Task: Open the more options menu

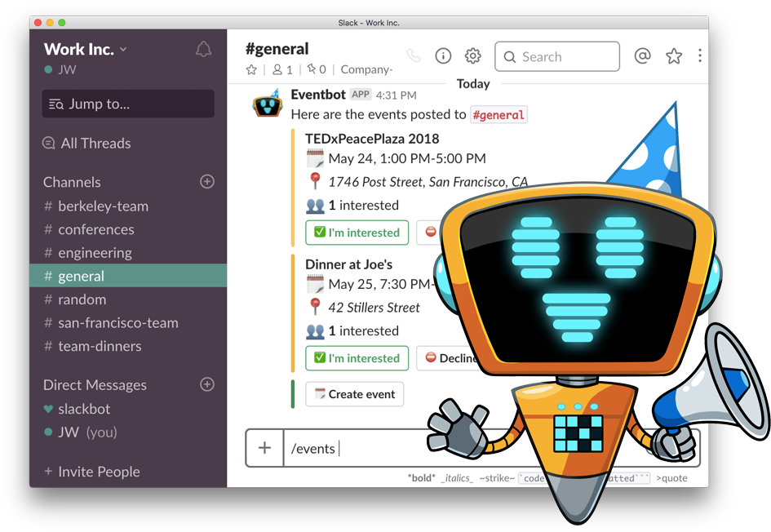Action: tap(700, 55)
